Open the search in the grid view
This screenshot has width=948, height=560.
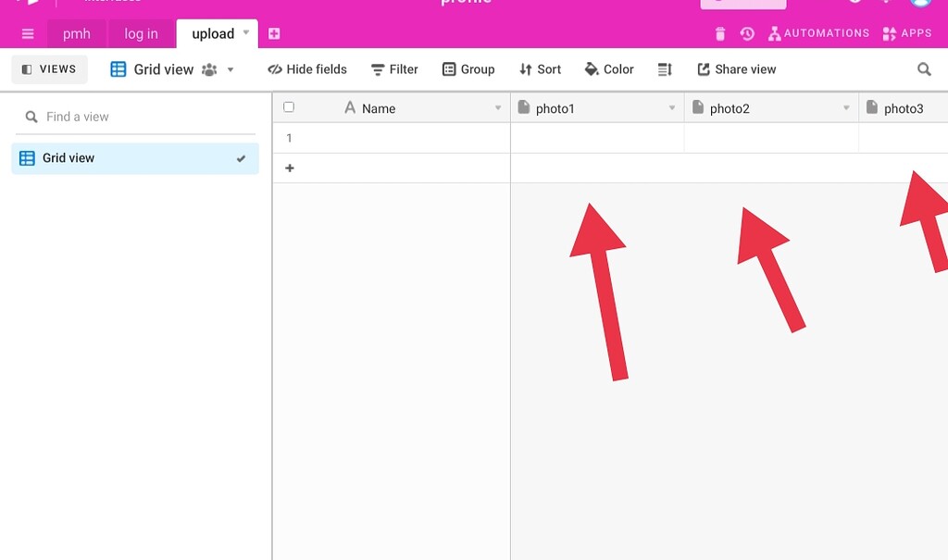coord(924,68)
